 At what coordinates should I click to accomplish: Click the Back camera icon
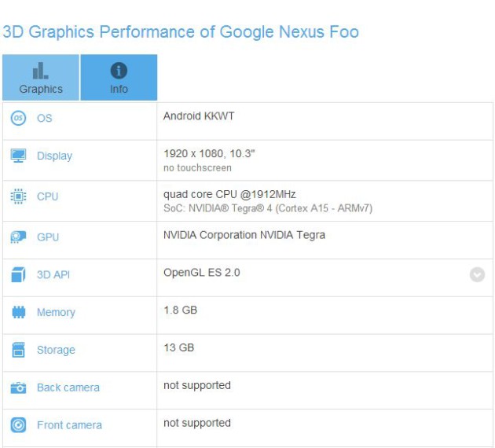click(x=18, y=387)
